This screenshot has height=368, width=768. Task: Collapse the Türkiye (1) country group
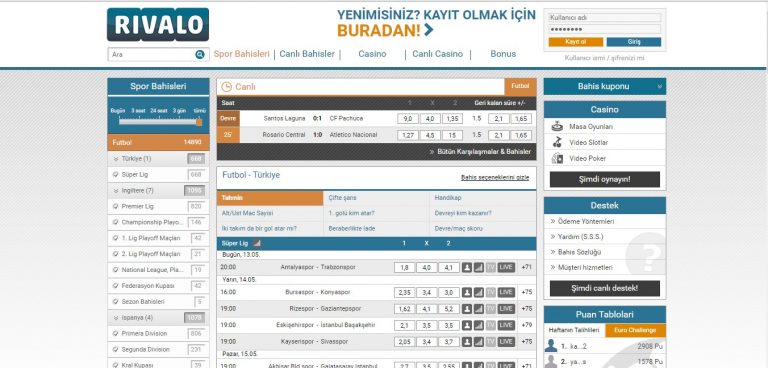click(x=116, y=159)
